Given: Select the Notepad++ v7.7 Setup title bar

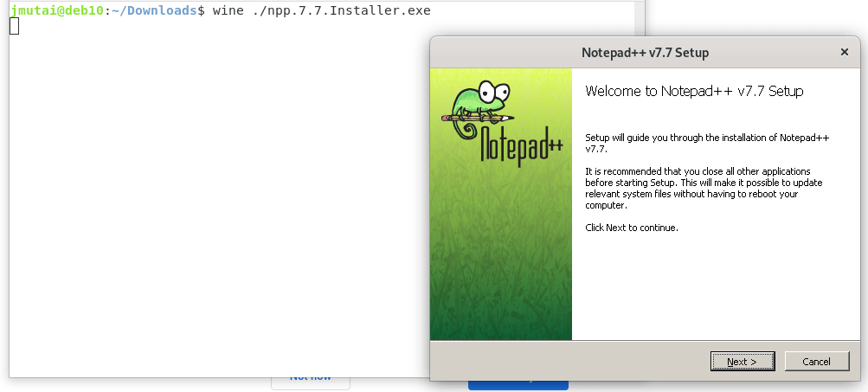Looking at the screenshot, I should 645,53.
